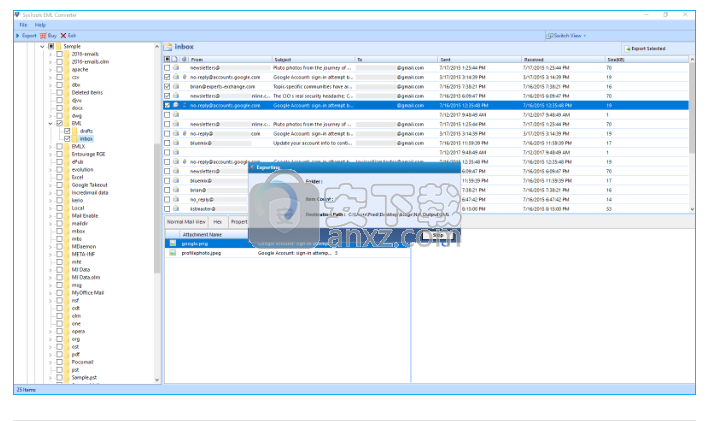Collapse the EML tree node

pyautogui.click(x=51, y=123)
